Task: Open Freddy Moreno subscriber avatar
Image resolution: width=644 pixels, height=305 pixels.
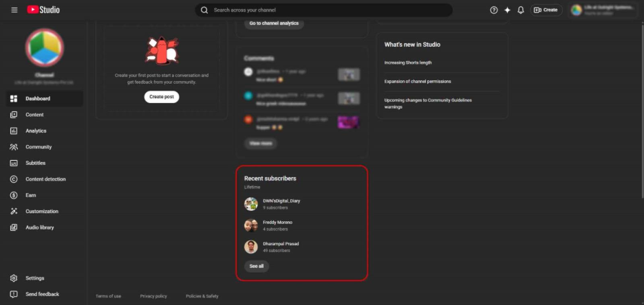Action: [x=251, y=225]
